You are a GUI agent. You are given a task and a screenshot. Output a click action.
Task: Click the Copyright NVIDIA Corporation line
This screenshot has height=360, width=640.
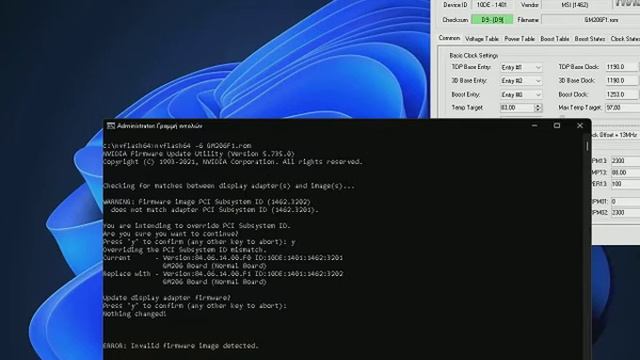(233, 162)
